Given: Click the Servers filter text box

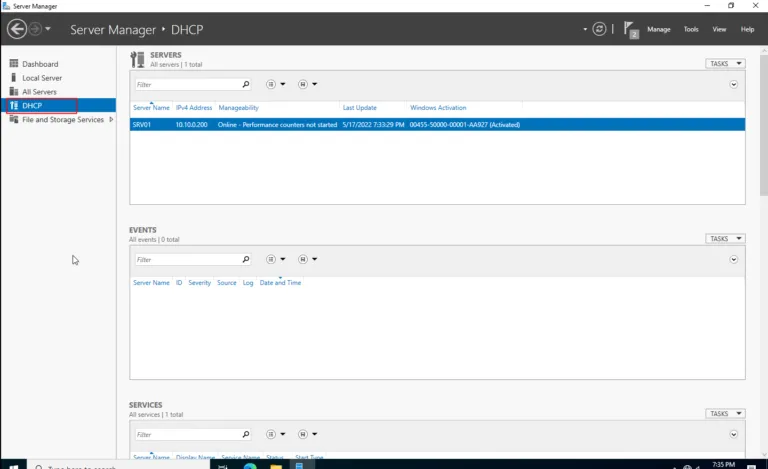Looking at the screenshot, I should coord(188,84).
